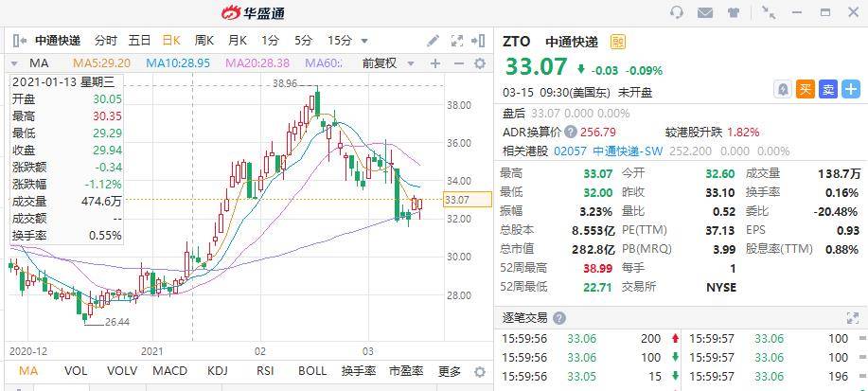The height and width of the screenshot is (391, 868).
Task: Click the 华盛通 logo
Action: [x=253, y=12]
